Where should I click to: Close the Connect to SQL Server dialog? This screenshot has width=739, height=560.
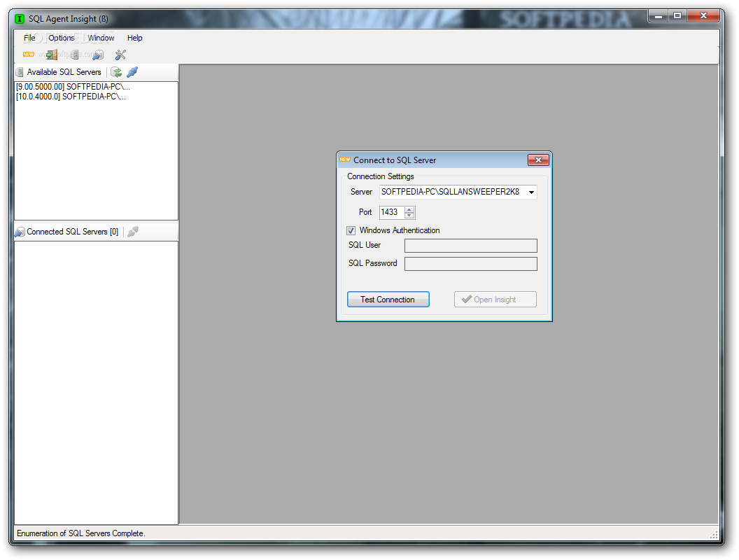pyautogui.click(x=538, y=160)
